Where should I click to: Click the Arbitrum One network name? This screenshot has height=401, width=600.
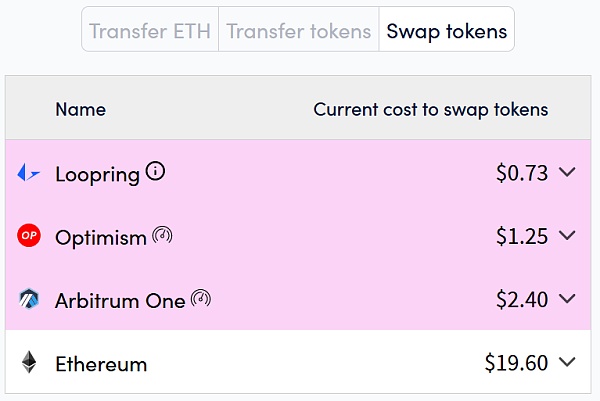(120, 300)
